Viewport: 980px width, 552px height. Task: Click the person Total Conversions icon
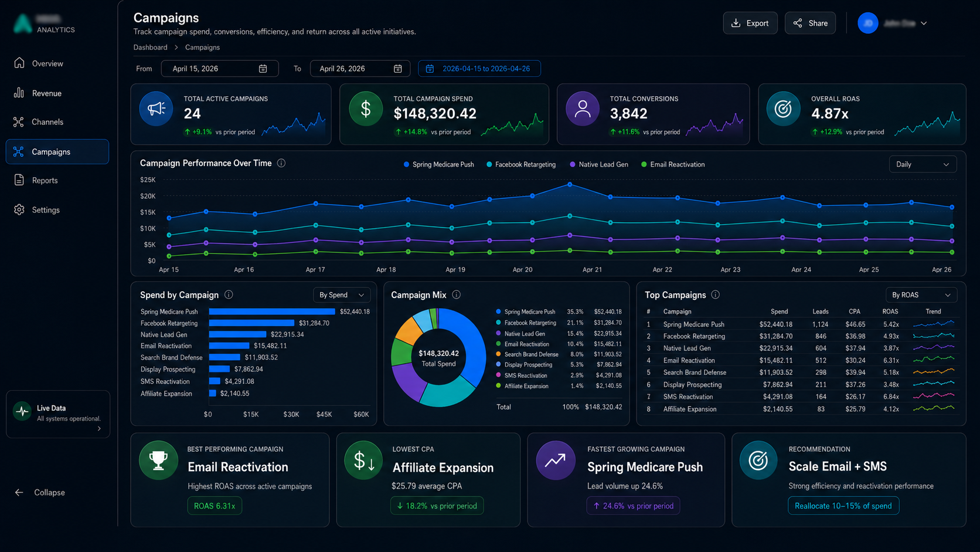(x=583, y=109)
